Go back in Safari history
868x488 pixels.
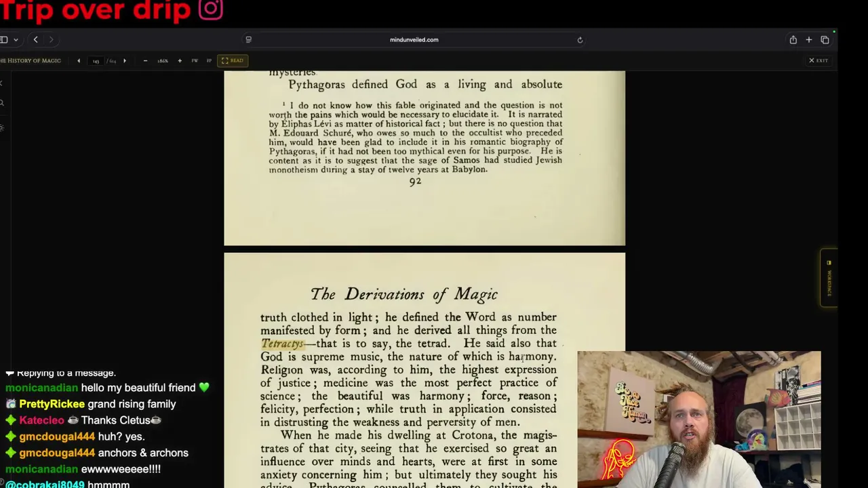(x=36, y=40)
